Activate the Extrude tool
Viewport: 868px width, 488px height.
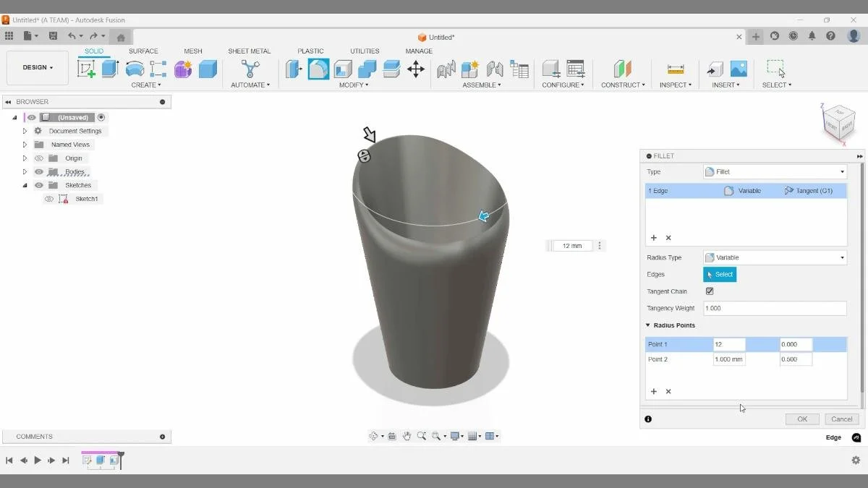(x=110, y=68)
